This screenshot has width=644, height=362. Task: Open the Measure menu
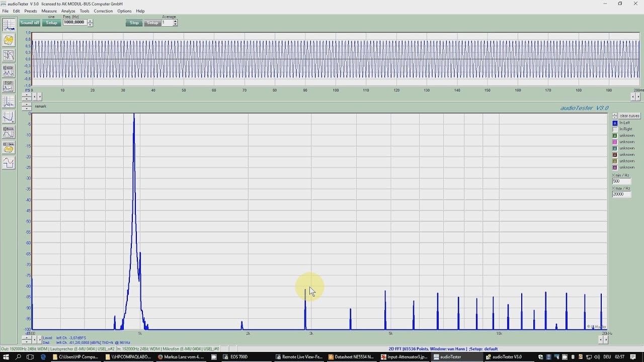pyautogui.click(x=49, y=11)
